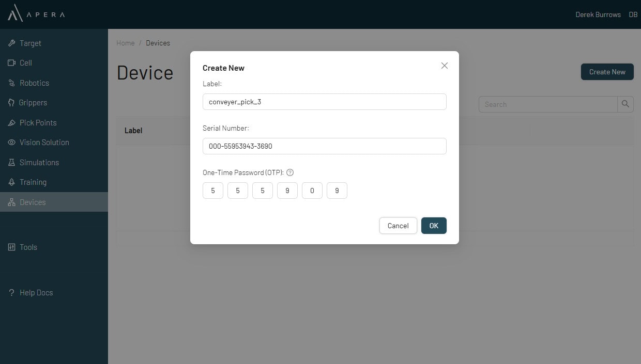Click the Robotics arm icon

(x=11, y=83)
